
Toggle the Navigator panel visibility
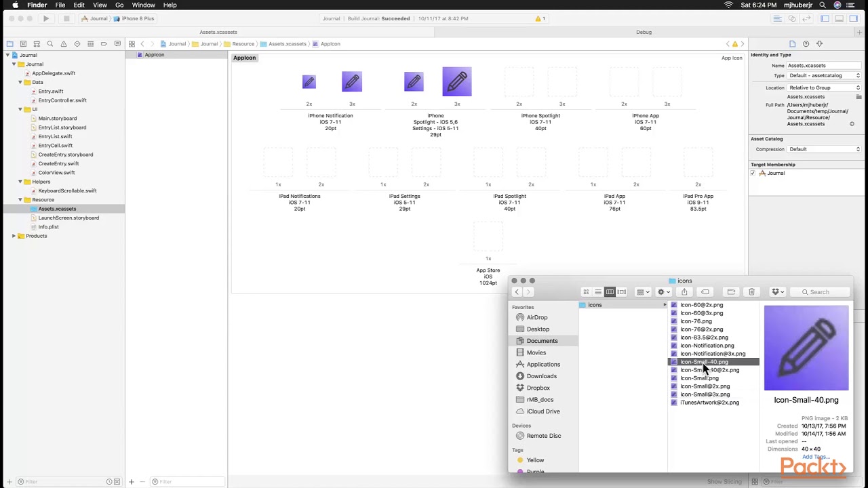pos(825,18)
